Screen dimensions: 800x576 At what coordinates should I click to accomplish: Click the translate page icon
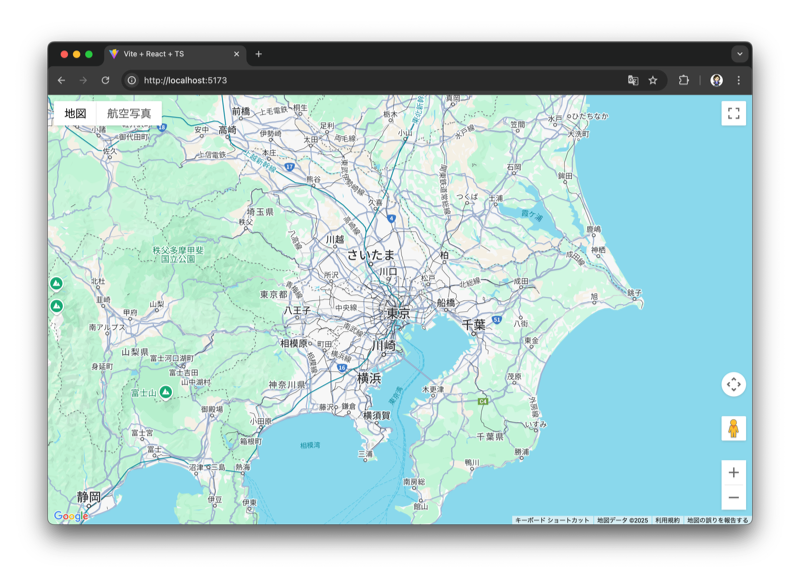tap(633, 80)
